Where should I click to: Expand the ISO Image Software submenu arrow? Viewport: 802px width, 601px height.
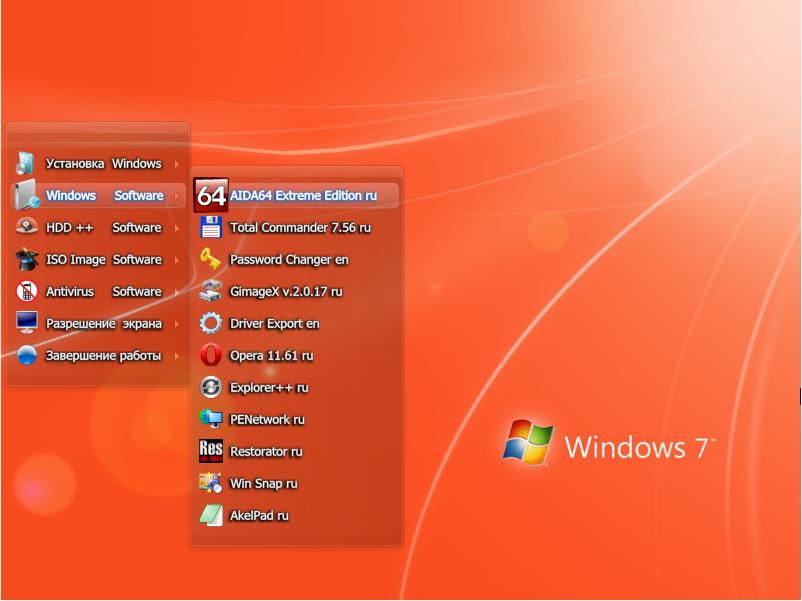(177, 260)
